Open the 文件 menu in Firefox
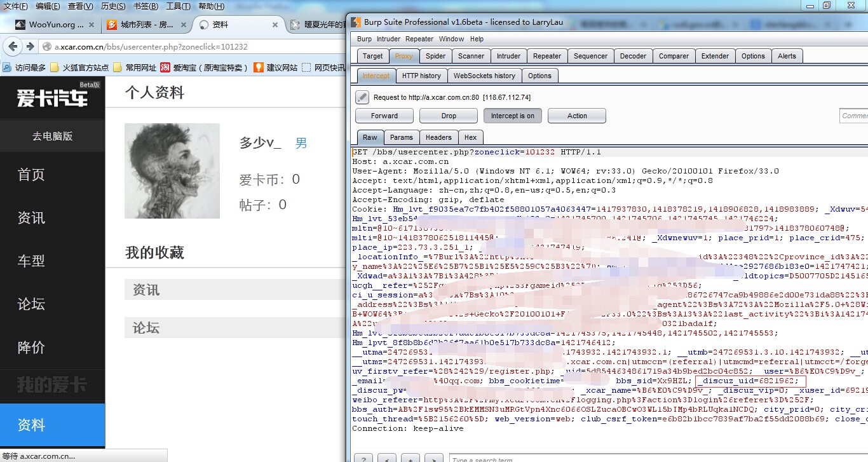The width and height of the screenshot is (868, 462). (x=16, y=6)
